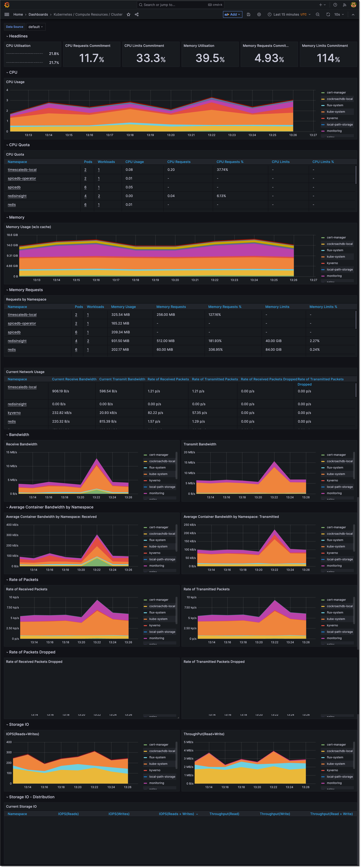Sort CPU Quota table by CPU Usage

pos(135,162)
